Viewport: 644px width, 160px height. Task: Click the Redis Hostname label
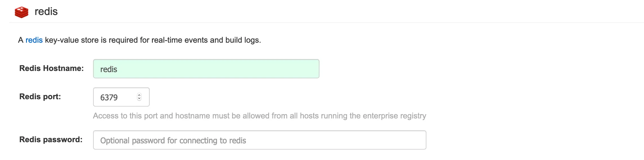pyautogui.click(x=51, y=68)
